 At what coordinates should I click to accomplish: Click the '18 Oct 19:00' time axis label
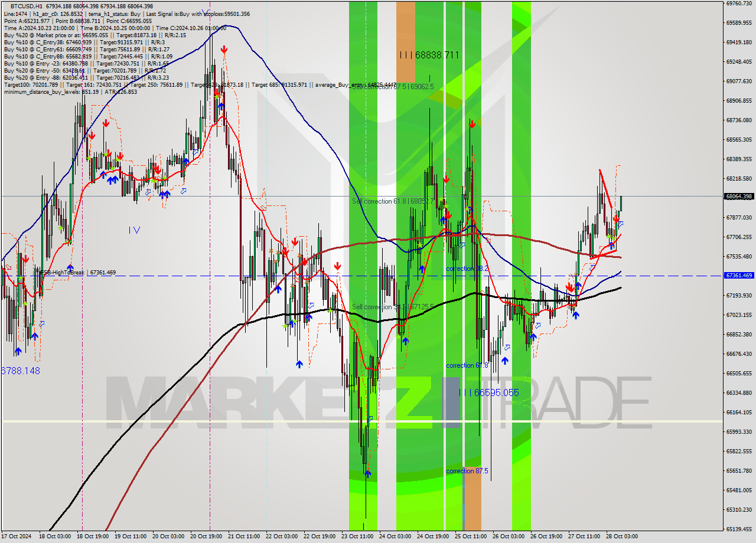(92, 537)
